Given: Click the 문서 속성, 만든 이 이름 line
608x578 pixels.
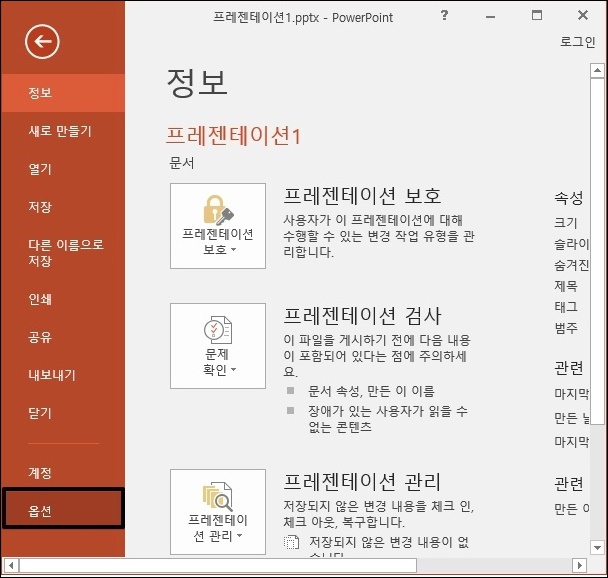Looking at the screenshot, I should (371, 391).
